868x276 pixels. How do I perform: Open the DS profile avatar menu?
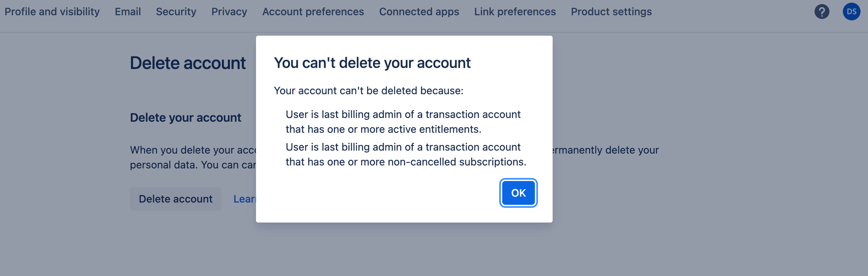[852, 12]
